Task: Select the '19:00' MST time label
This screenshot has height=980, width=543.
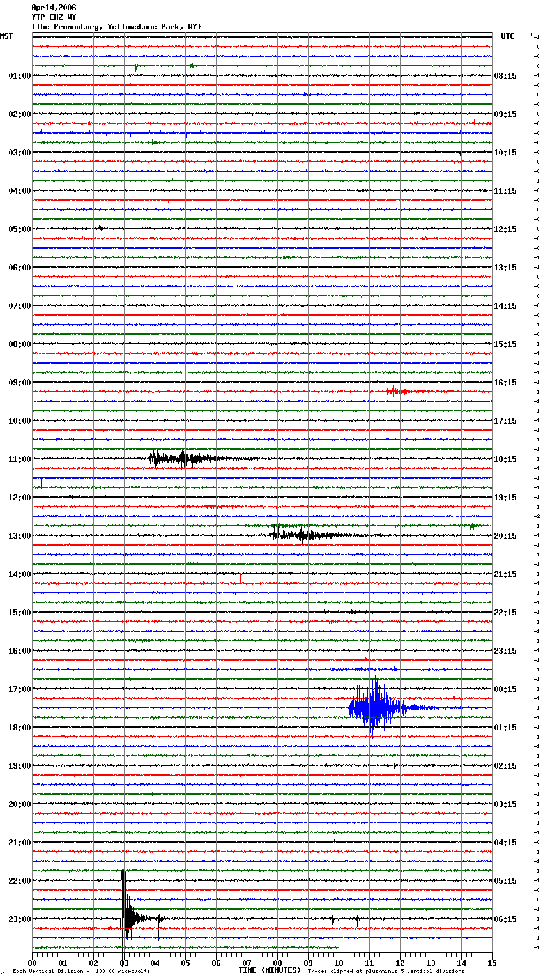Action: coord(20,766)
